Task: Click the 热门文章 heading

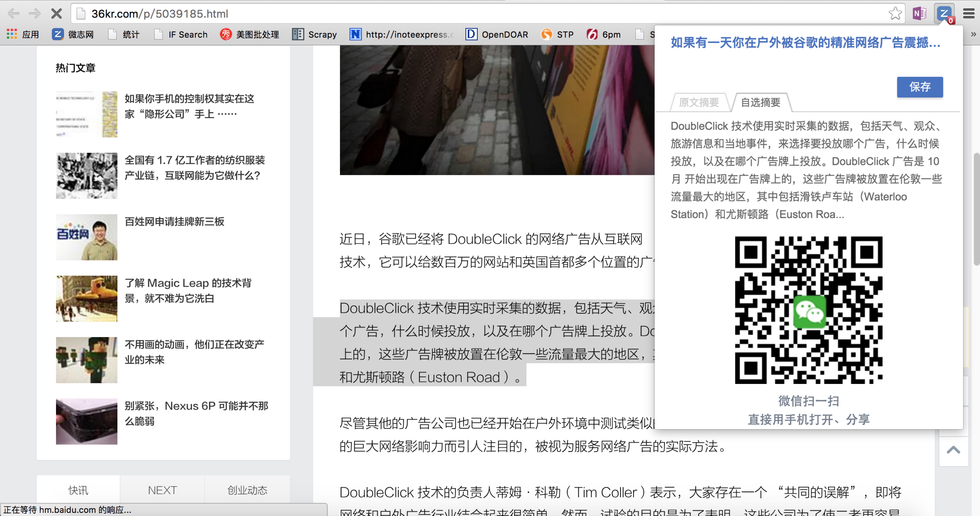Action: [x=75, y=68]
